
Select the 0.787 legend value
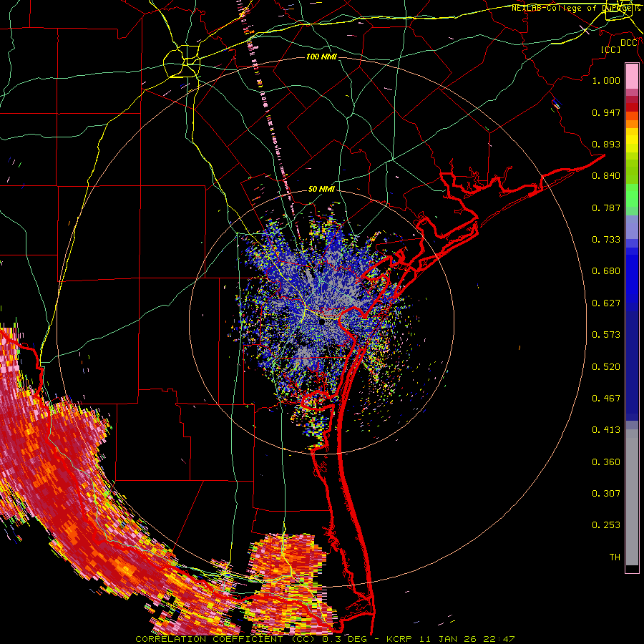click(606, 208)
